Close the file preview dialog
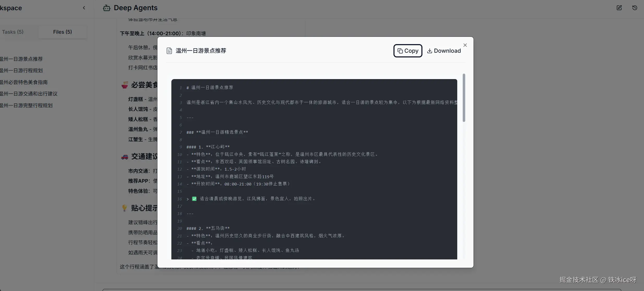This screenshot has width=644, height=291. pyautogui.click(x=465, y=45)
